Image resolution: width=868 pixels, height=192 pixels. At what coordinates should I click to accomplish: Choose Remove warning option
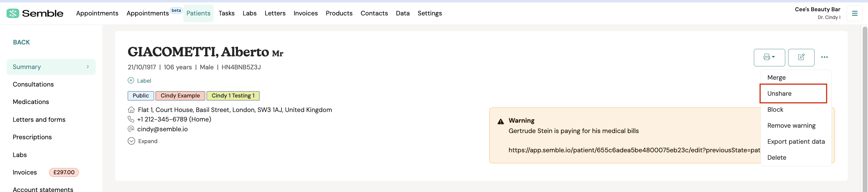791,126
